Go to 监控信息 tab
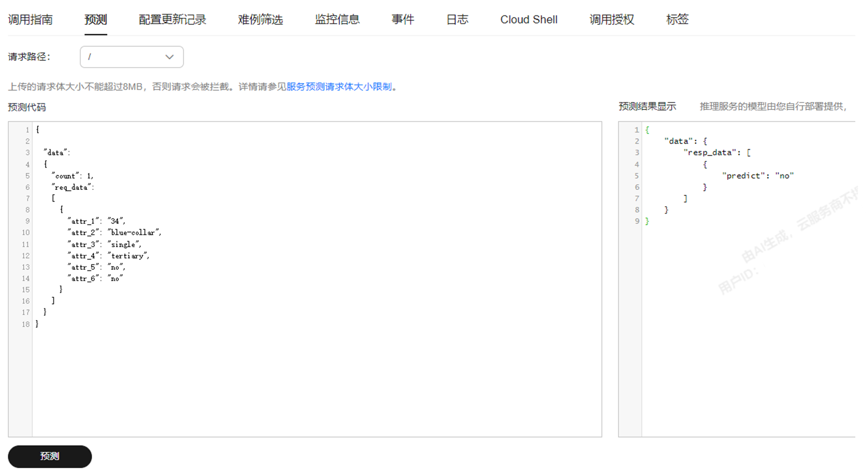The height and width of the screenshot is (476, 868). [x=337, y=20]
